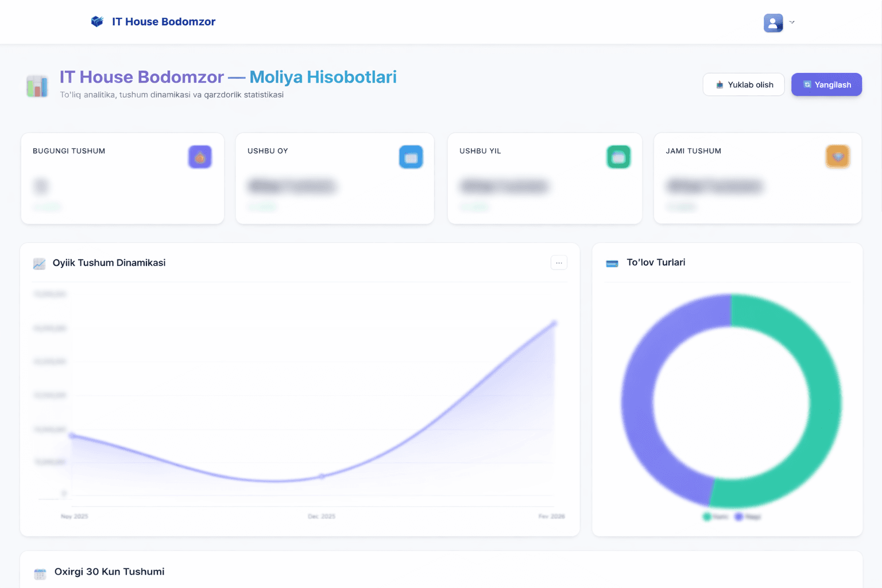Toggle the green legend item under the donut chart
This screenshot has width=882, height=588.
(715, 517)
